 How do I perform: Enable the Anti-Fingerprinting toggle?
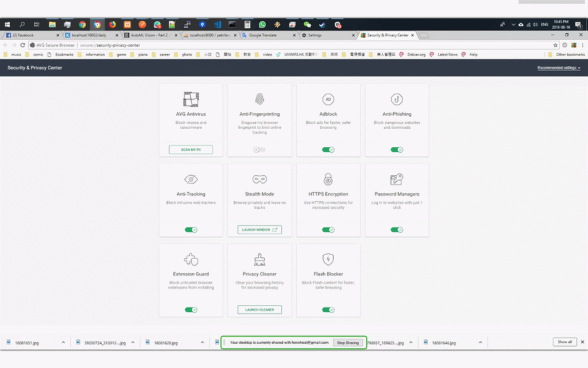pos(260,149)
